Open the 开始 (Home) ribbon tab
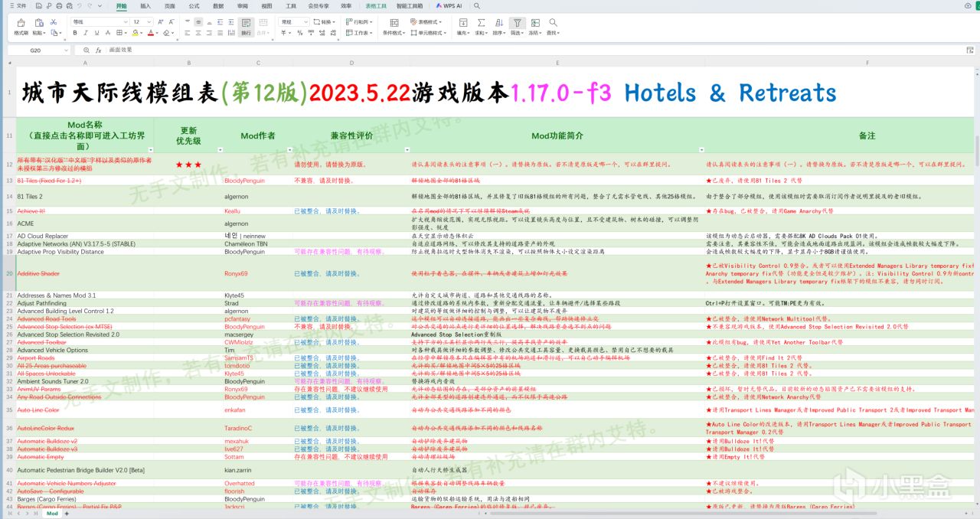Viewport: 980px width, 519px height. 122,5
